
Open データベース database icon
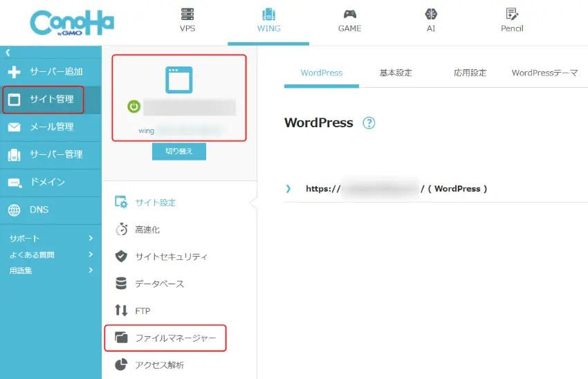(121, 284)
